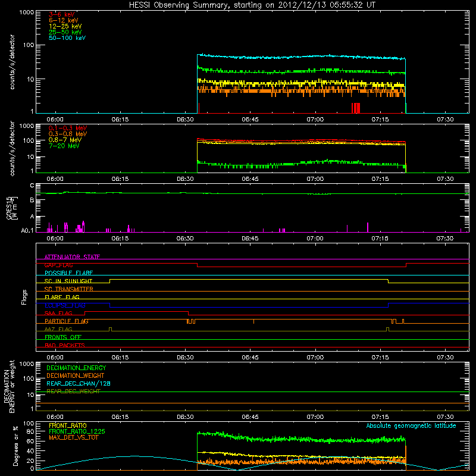Click the red 3-6 keV spike cluster after 07:00
Image resolution: width=476 pixels, height=476 pixels.
356,108
